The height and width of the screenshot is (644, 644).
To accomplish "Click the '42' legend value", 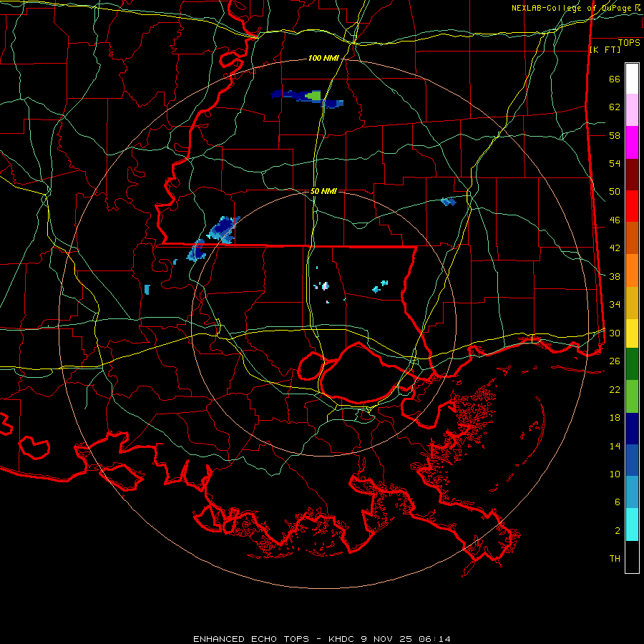I will coord(615,248).
